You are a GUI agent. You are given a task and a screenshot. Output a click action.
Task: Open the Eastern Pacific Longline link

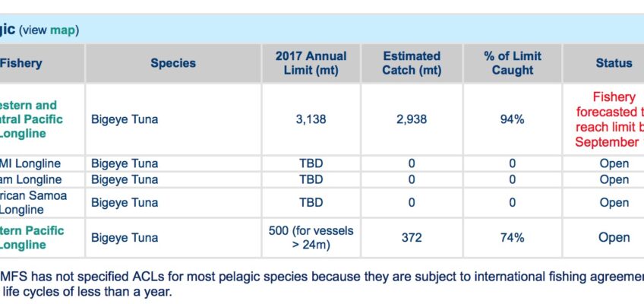(32, 237)
